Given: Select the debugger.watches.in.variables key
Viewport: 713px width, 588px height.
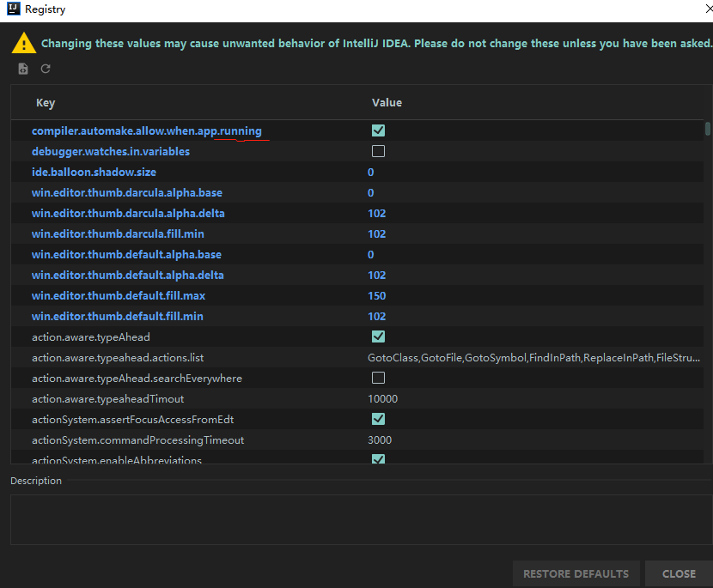Looking at the screenshot, I should [x=111, y=151].
